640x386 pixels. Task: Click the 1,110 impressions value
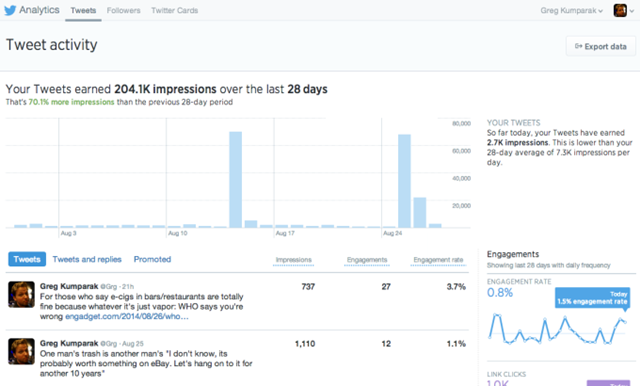coord(305,344)
